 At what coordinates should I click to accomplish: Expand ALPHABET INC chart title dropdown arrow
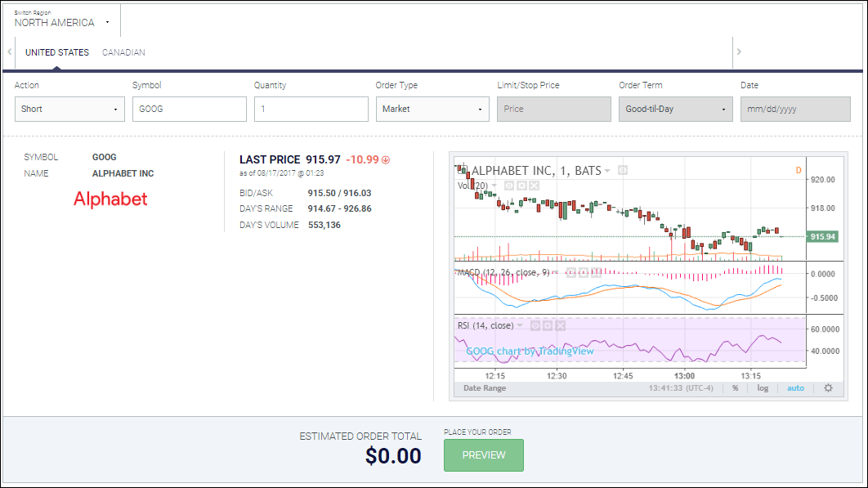[607, 171]
